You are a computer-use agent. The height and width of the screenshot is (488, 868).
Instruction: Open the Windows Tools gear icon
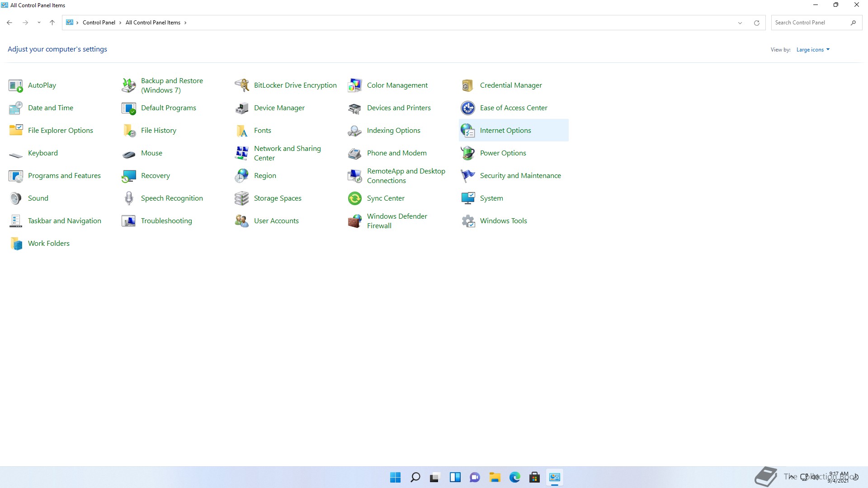[468, 221]
